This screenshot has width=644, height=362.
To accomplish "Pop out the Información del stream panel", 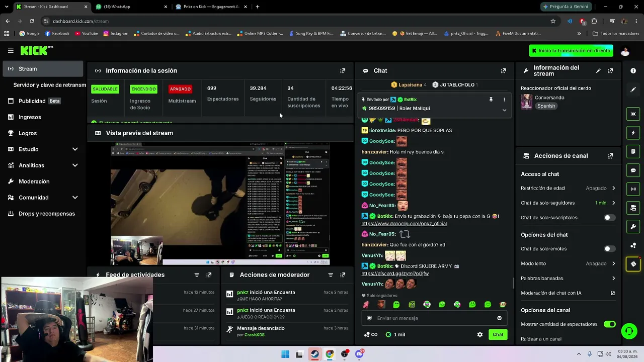I will [610, 71].
